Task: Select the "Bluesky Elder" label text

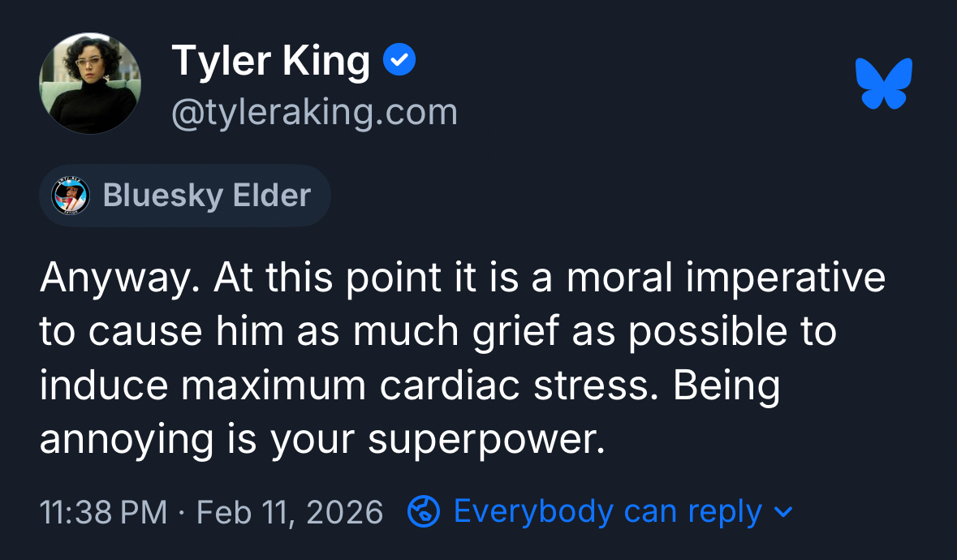Action: pyautogui.click(x=206, y=196)
